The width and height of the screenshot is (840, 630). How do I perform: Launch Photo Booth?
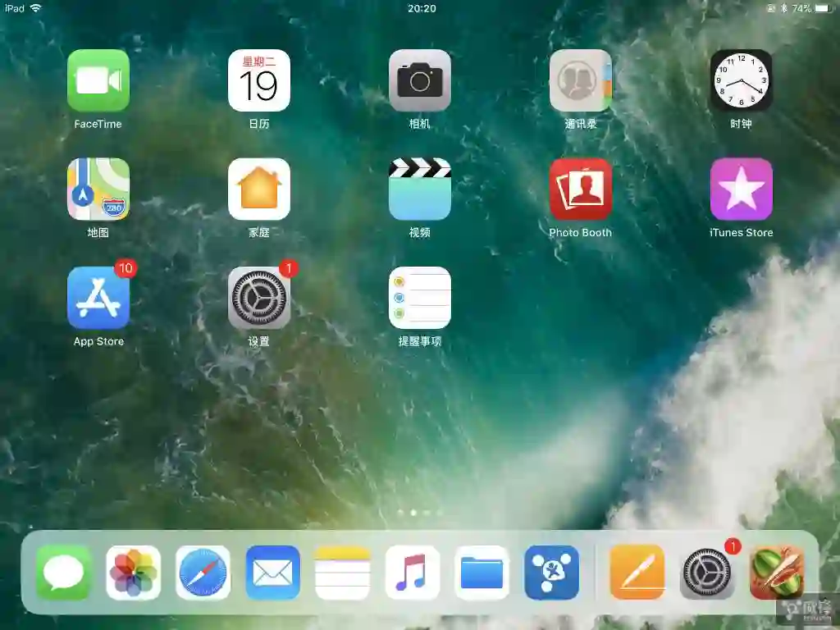tap(581, 189)
